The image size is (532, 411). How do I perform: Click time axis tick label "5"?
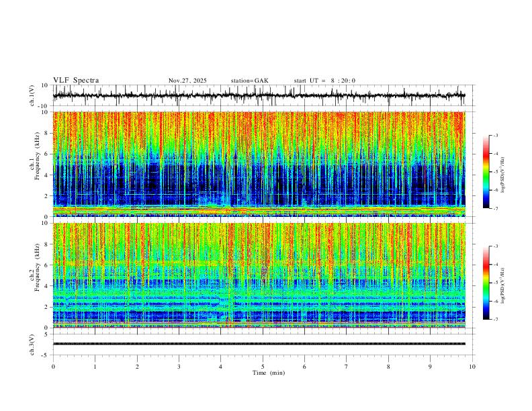pyautogui.click(x=263, y=367)
